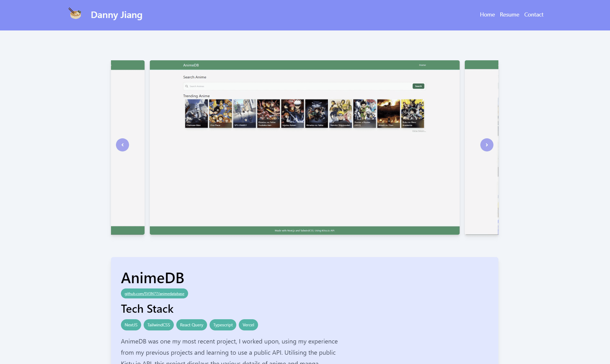Click the Typescript tech tag

(x=223, y=325)
